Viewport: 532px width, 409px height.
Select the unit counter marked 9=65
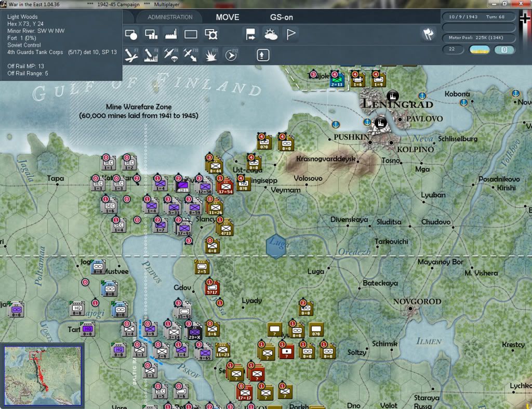tap(205, 353)
